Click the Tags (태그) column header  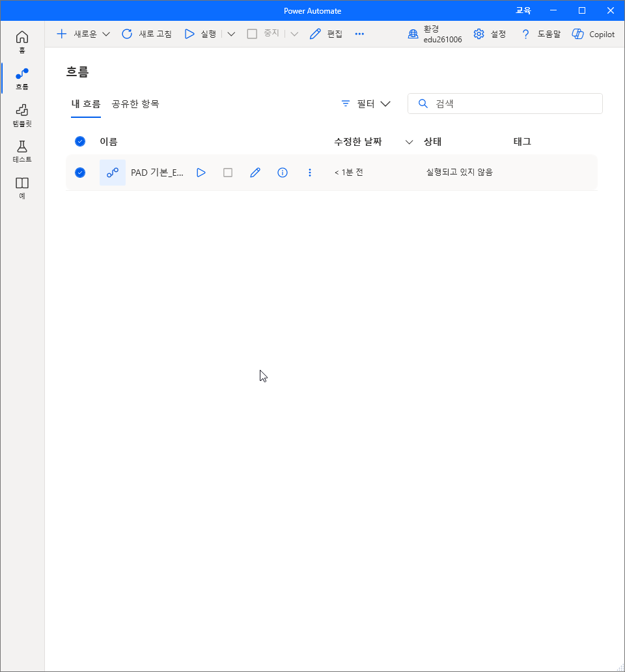point(522,141)
